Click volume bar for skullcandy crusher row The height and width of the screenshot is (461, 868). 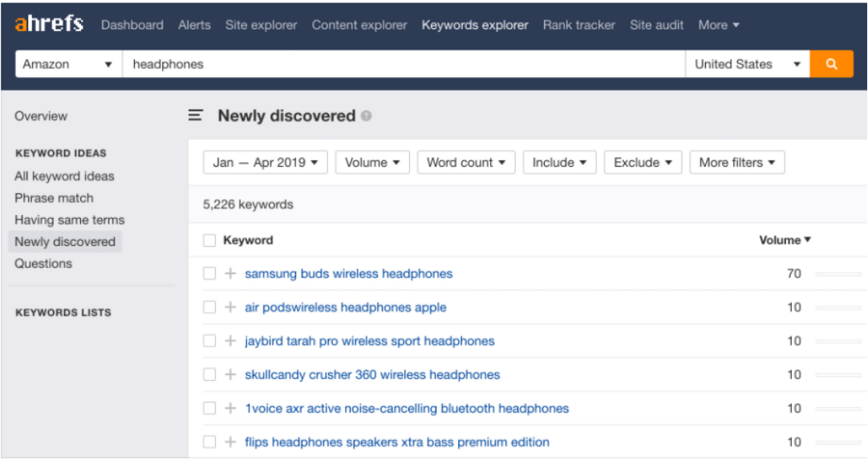tap(838, 375)
